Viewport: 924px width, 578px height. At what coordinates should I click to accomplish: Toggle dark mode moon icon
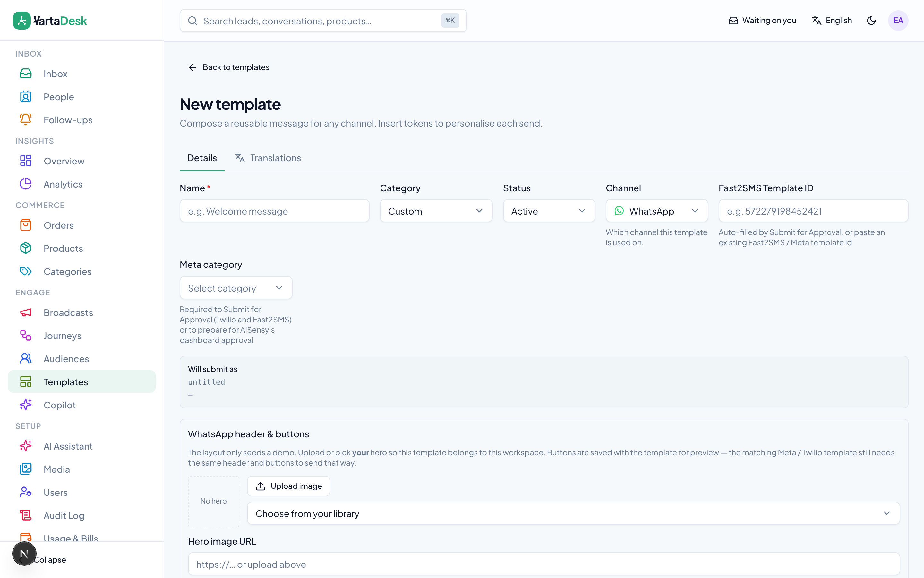871,21
